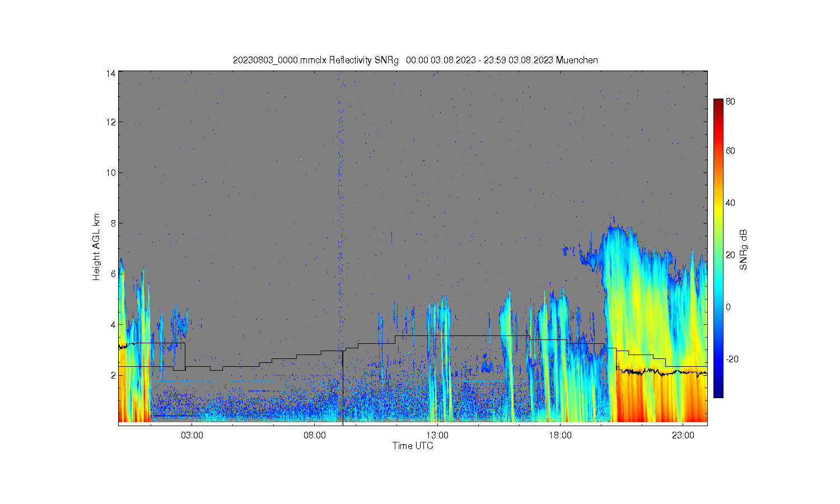Viewport: 840px width, 504px height.
Task: Click the height tick label 6
Action: pos(113,274)
